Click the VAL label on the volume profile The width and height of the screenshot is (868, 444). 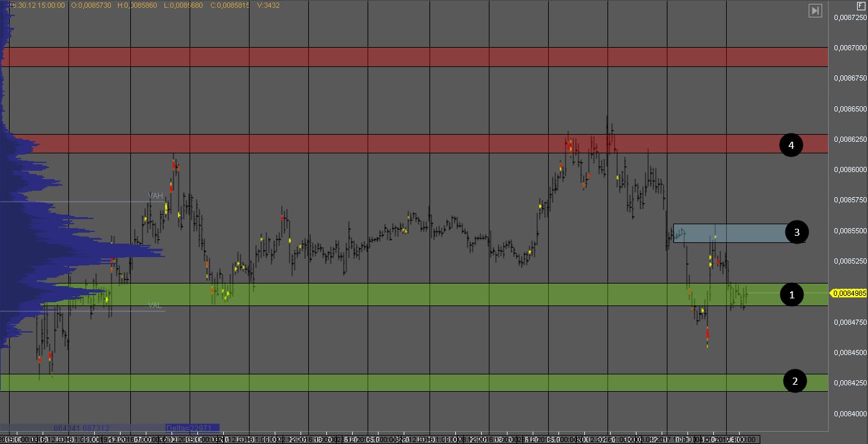click(155, 305)
